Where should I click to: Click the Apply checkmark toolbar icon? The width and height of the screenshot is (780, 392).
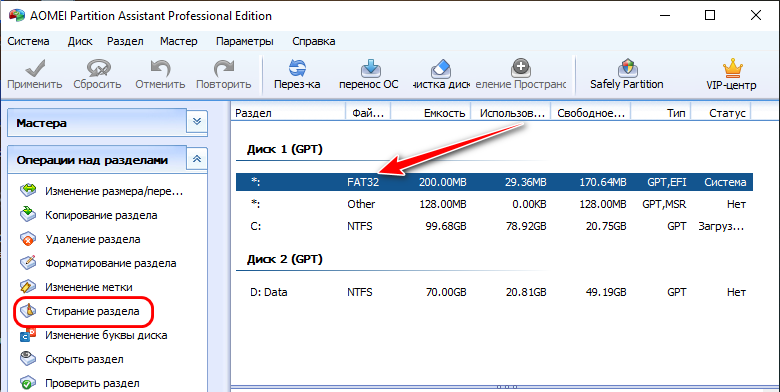[34, 68]
